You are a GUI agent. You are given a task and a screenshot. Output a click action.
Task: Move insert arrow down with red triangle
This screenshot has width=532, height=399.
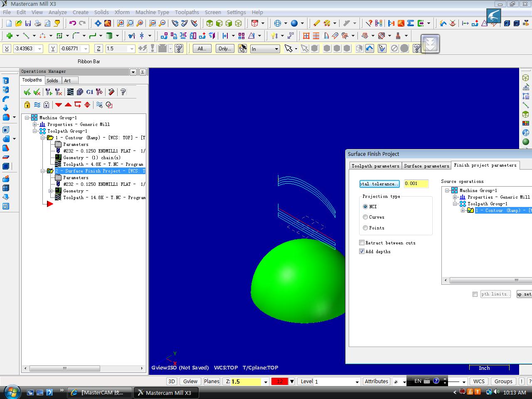point(59,105)
